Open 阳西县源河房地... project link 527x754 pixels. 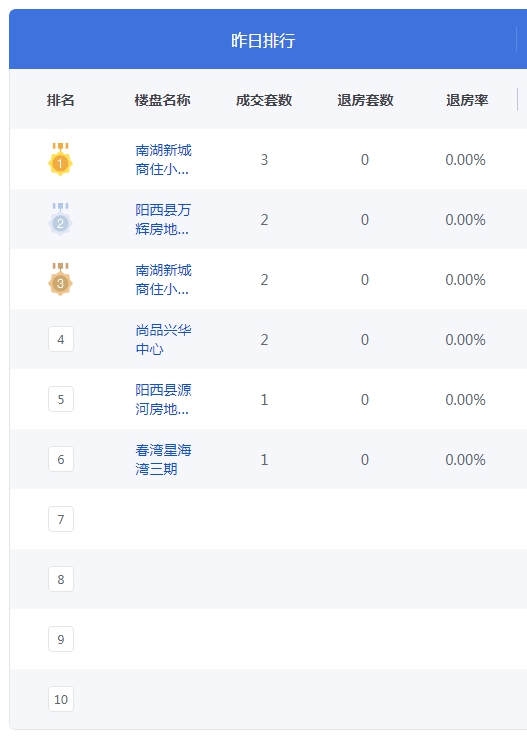163,400
